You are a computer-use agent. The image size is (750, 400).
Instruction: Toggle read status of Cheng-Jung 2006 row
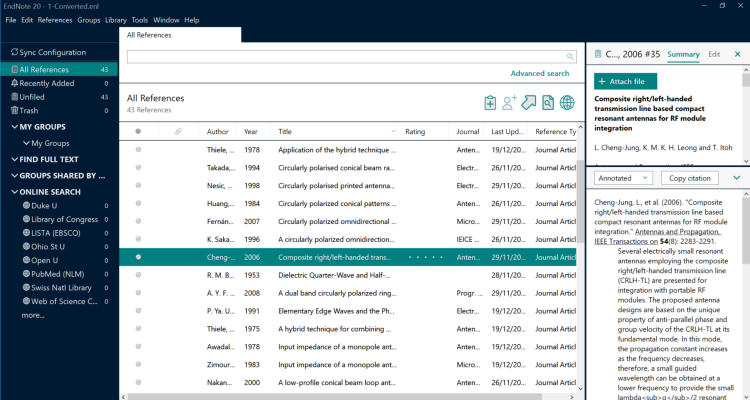[x=138, y=257]
